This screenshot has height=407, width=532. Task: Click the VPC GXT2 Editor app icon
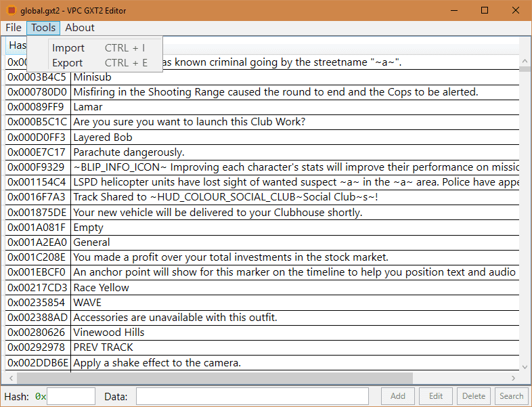click(x=12, y=10)
